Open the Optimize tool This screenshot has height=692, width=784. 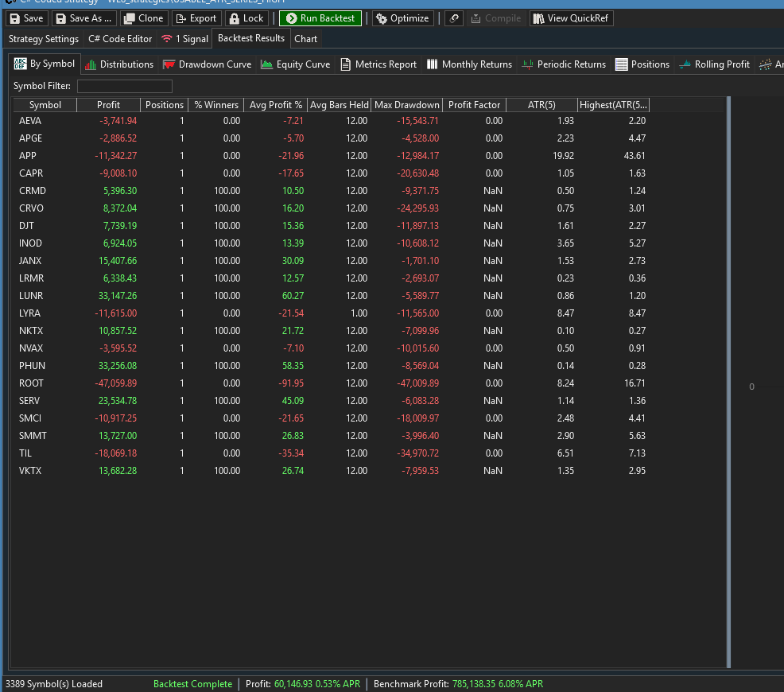pos(402,18)
